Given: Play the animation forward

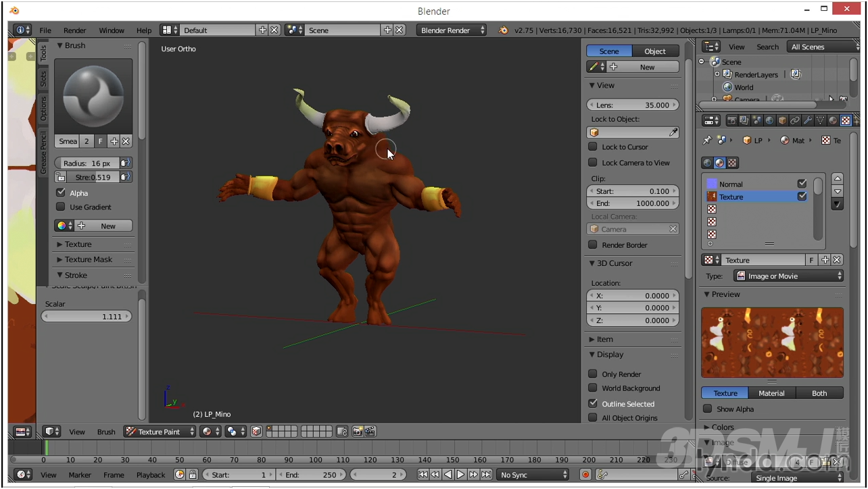Looking at the screenshot, I should pyautogui.click(x=461, y=475).
